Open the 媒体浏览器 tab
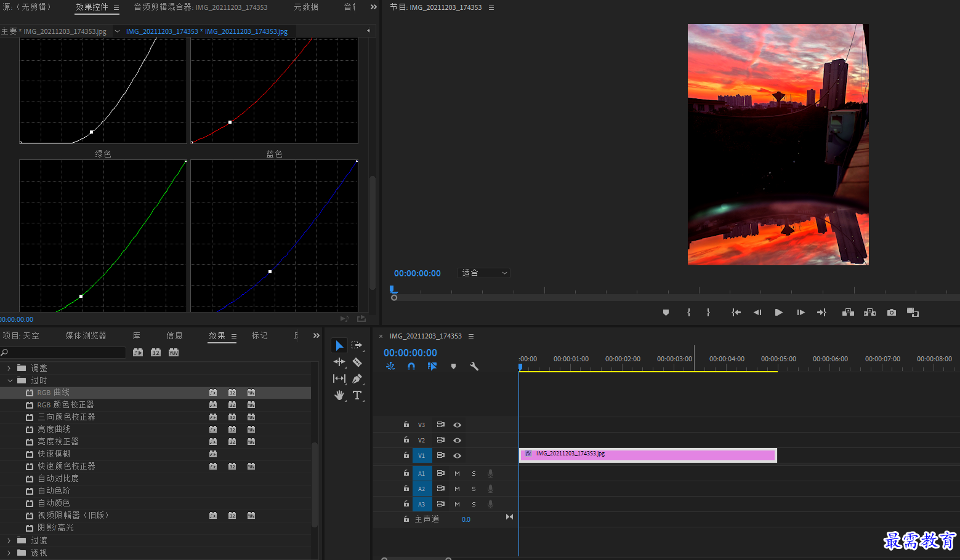This screenshot has width=960, height=560. coord(86,335)
